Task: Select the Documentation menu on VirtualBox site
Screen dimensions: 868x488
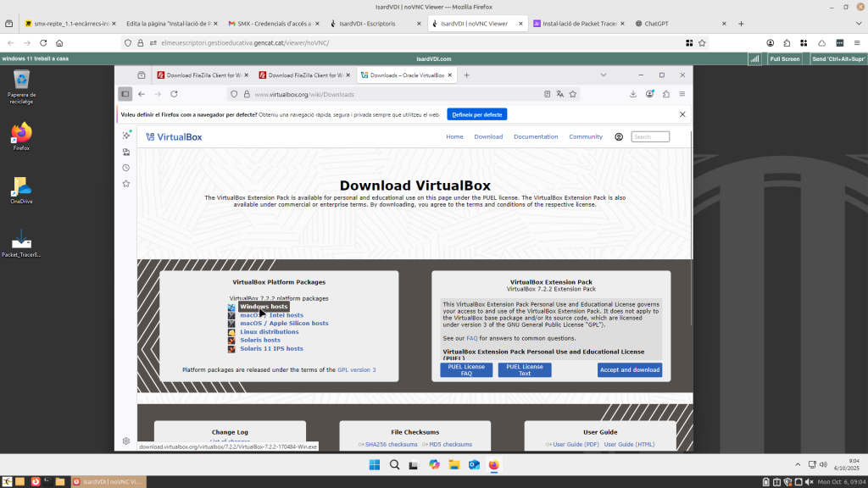Action: (x=536, y=136)
